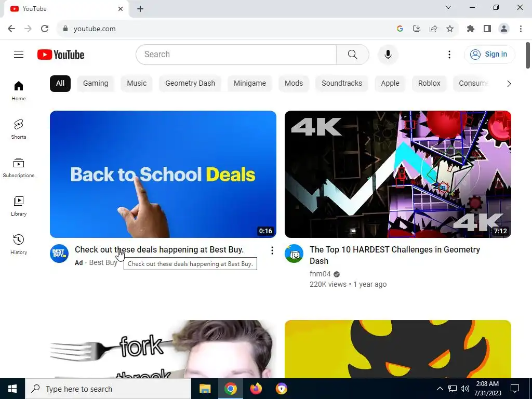The height and width of the screenshot is (399, 532).
Task: Select the Apple filter chip
Action: 390,84
